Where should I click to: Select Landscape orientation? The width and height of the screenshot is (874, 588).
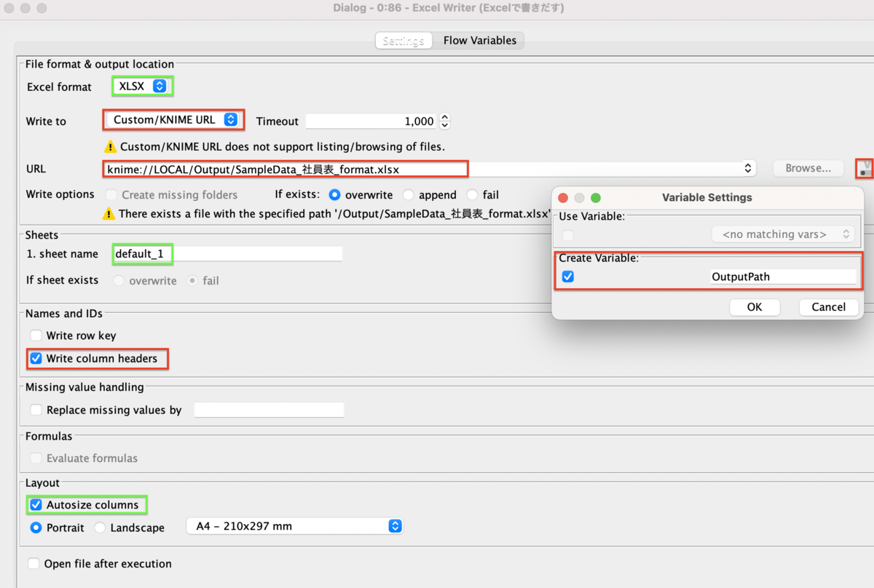coord(100,528)
